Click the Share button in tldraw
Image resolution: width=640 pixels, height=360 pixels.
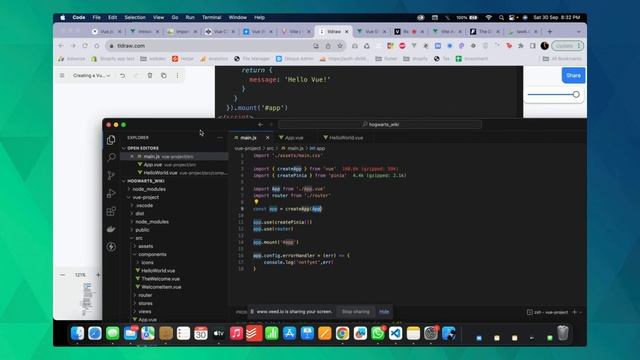(573, 76)
